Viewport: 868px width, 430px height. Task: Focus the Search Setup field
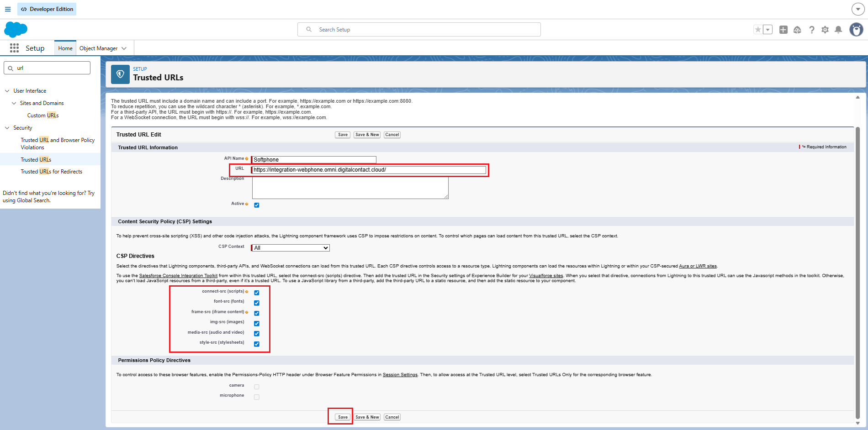click(419, 30)
